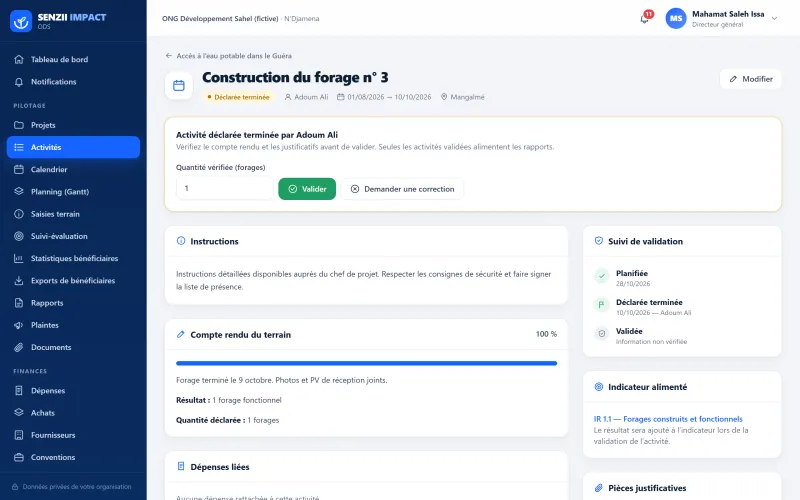The width and height of the screenshot is (800, 500).
Task: Click the Plaintes megaphone icon
Action: [x=19, y=325]
